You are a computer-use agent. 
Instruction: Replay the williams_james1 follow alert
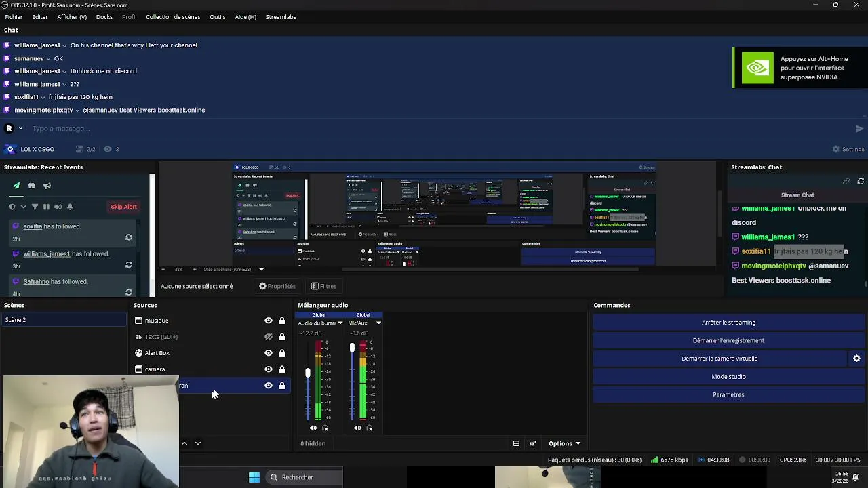tap(129, 265)
